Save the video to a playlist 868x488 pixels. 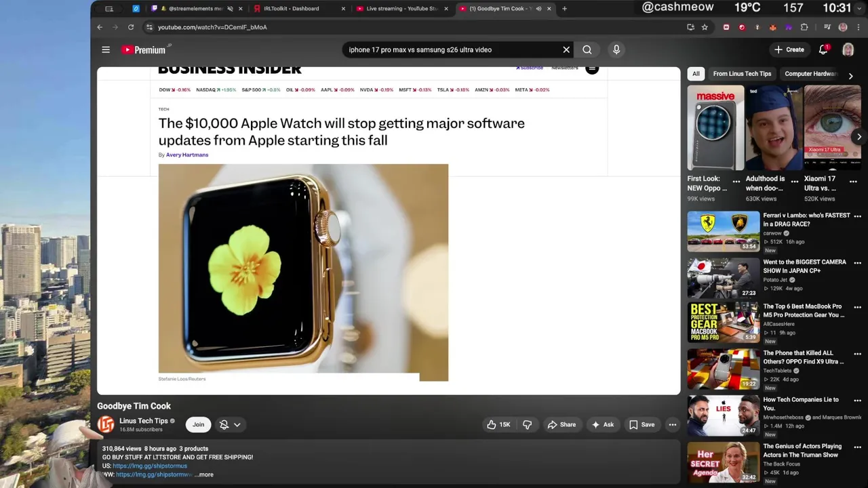tap(642, 425)
